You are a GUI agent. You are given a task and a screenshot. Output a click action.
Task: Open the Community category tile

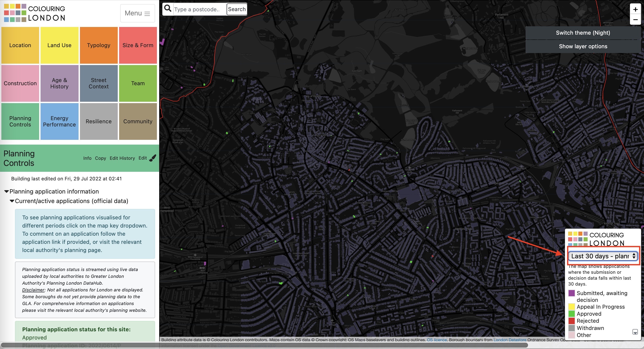pyautogui.click(x=138, y=121)
